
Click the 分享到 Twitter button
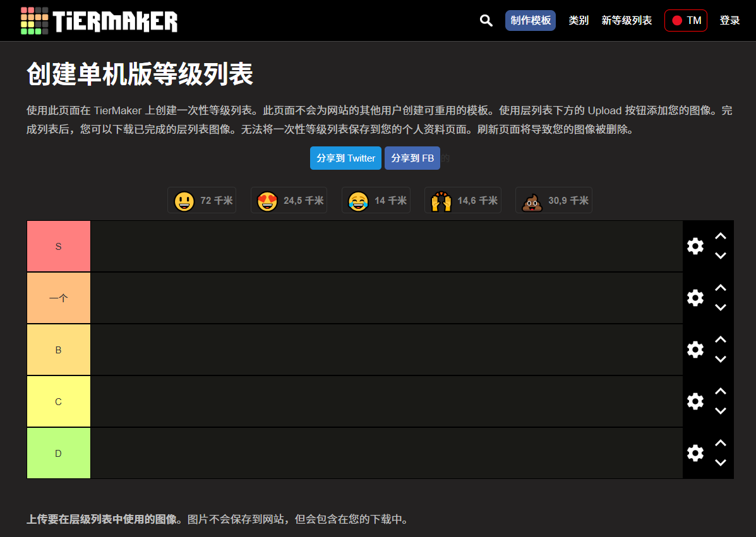click(345, 158)
